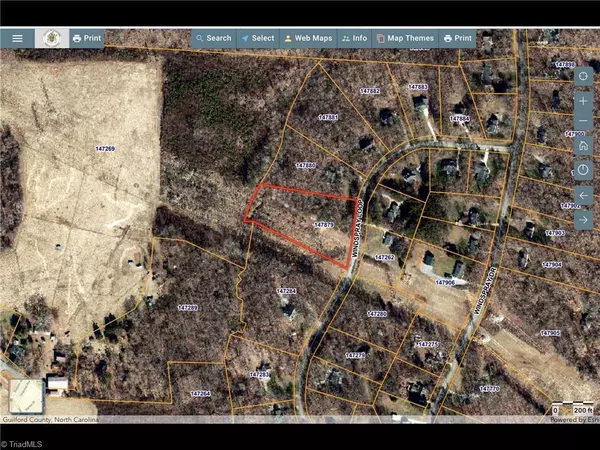Screen dimensions: 600x450
Task: Go to home map extent
Action: click(x=583, y=146)
